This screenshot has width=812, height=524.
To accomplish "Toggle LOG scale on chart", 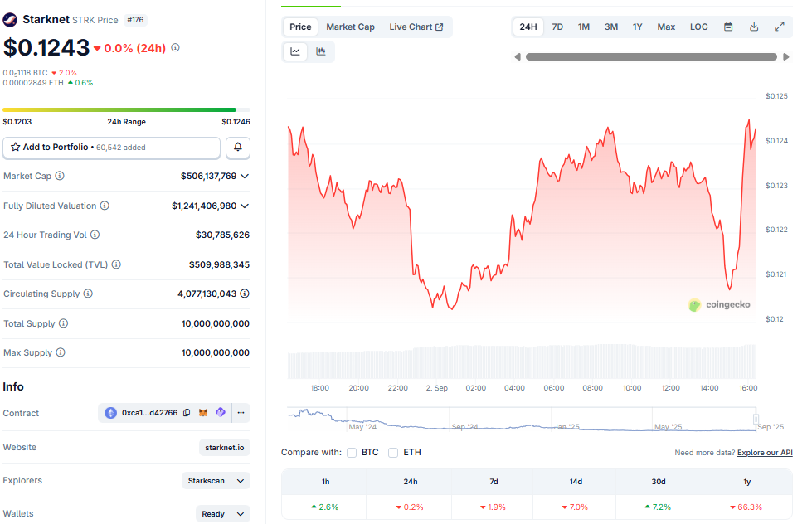I will [698, 27].
